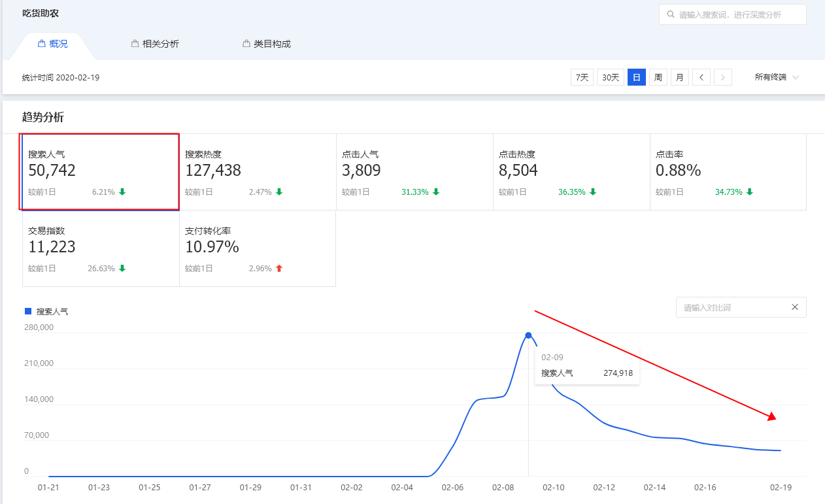Click the green down arrow under 点击率

750,192
